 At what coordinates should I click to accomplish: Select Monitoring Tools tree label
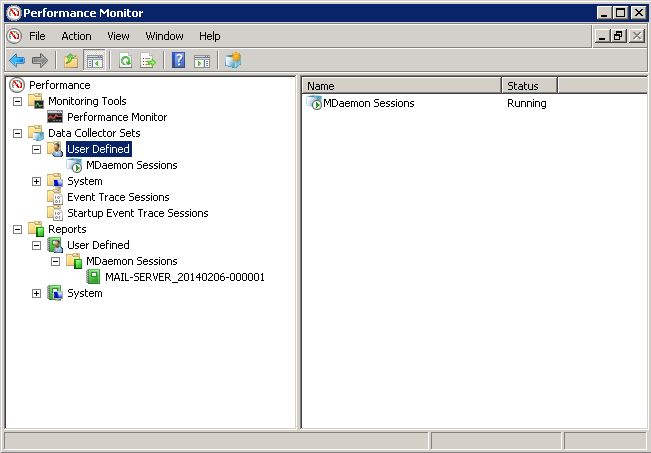coord(87,101)
